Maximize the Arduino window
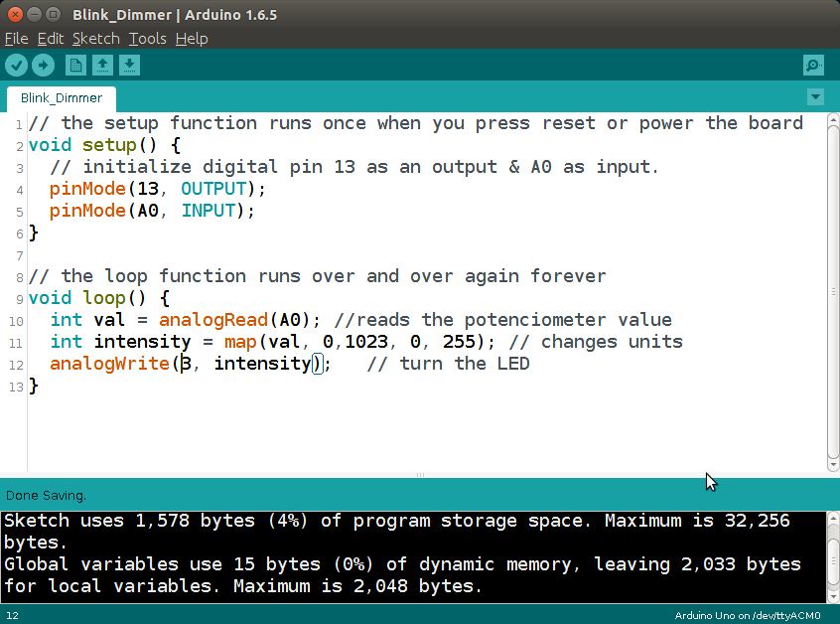 pyautogui.click(x=53, y=15)
